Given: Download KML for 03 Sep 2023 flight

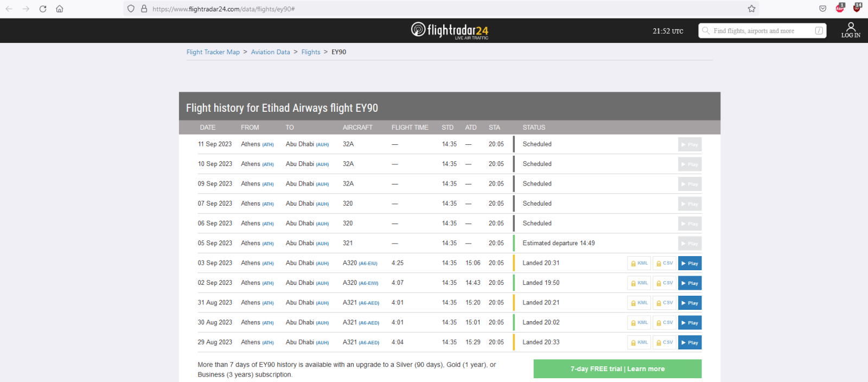Looking at the screenshot, I should pos(639,263).
